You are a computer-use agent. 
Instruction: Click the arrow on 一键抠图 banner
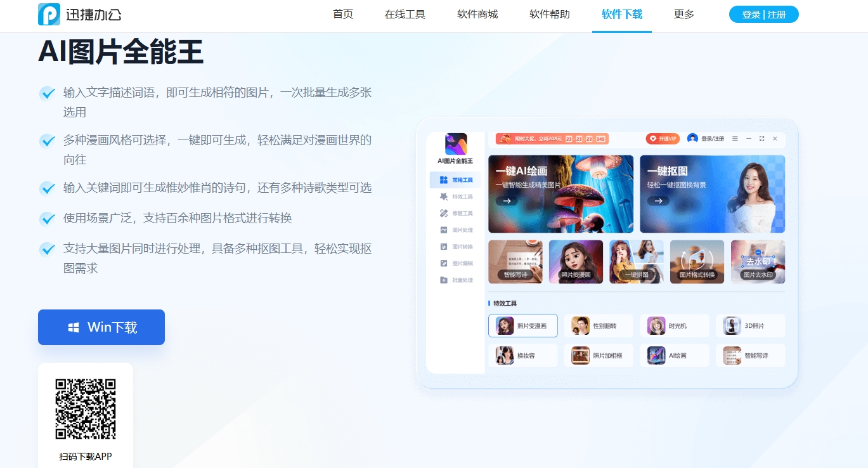click(658, 200)
